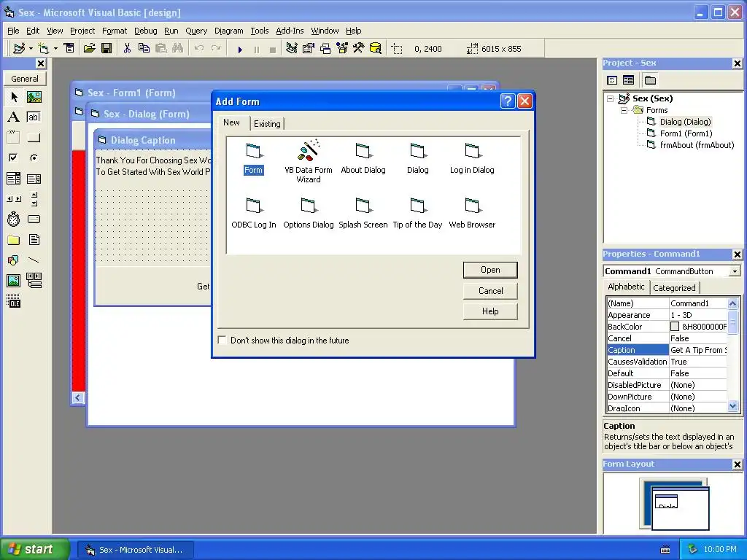
Task: Choose the Web Browser form template
Action: click(x=472, y=213)
